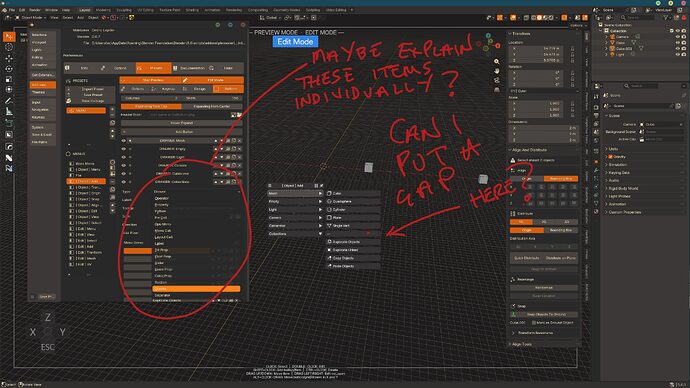690x388 pixels.
Task: Enable rendered viewport shading mode
Action: 551,18
